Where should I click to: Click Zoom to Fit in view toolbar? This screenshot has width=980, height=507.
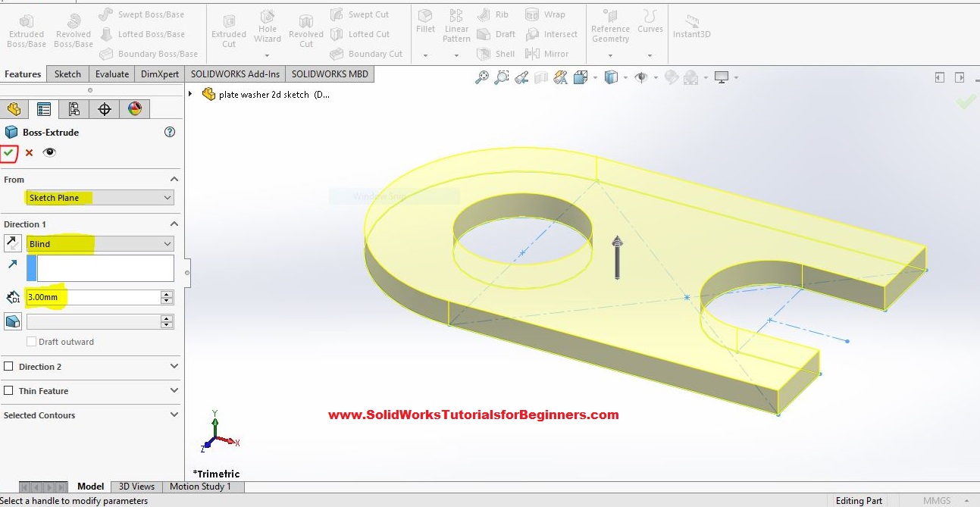point(482,77)
